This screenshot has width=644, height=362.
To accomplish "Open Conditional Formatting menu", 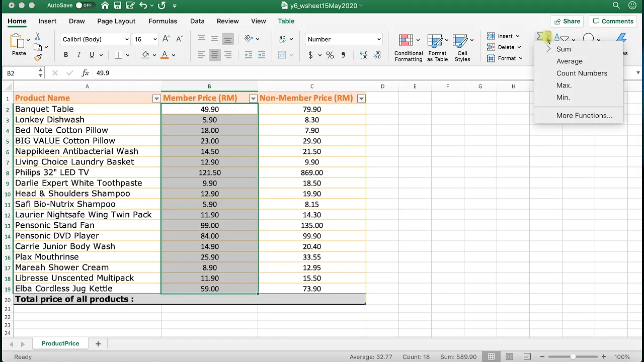I will (409, 48).
